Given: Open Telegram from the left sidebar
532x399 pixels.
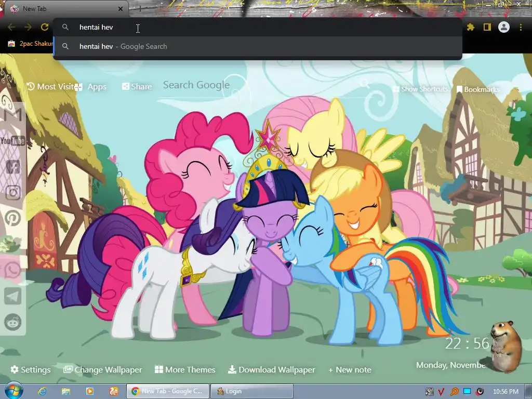Looking at the screenshot, I should (x=13, y=296).
